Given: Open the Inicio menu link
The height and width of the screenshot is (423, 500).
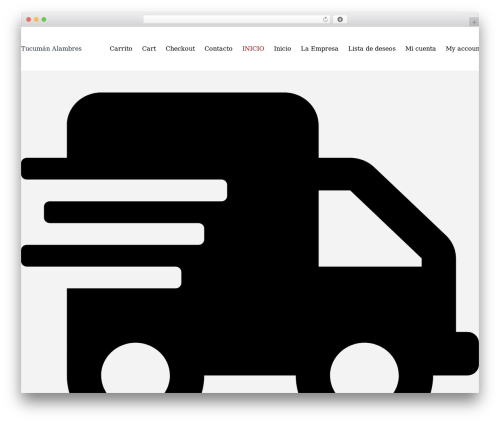Looking at the screenshot, I should (282, 49).
